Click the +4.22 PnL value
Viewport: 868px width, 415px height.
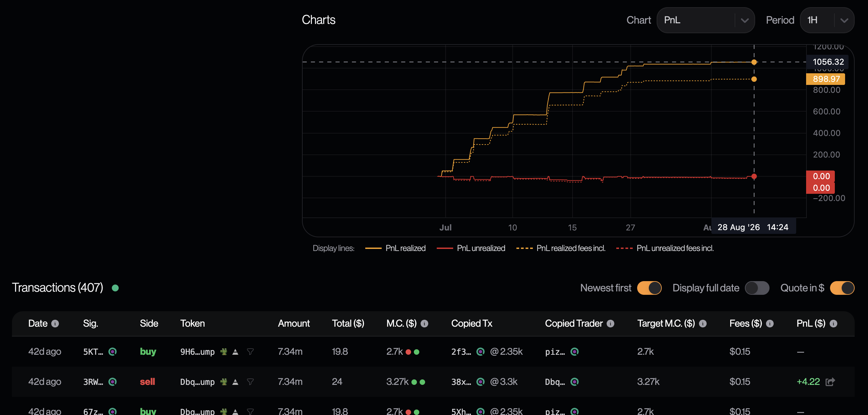coord(808,382)
